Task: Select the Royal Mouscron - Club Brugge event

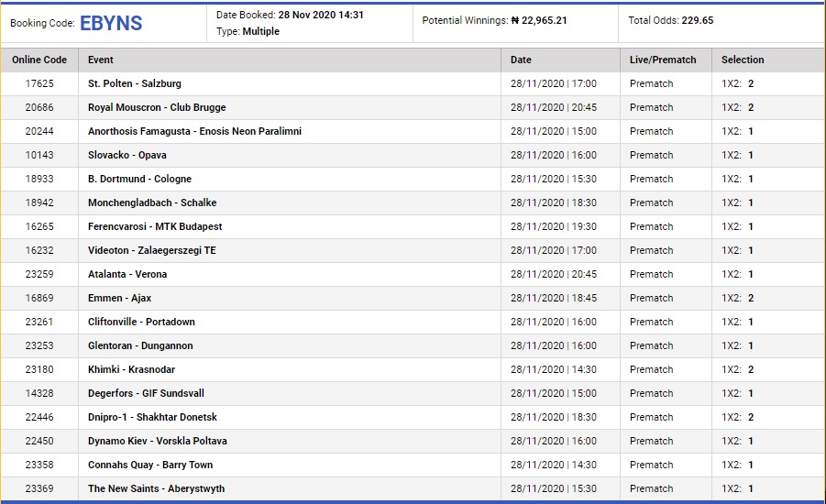Action: coord(157,107)
